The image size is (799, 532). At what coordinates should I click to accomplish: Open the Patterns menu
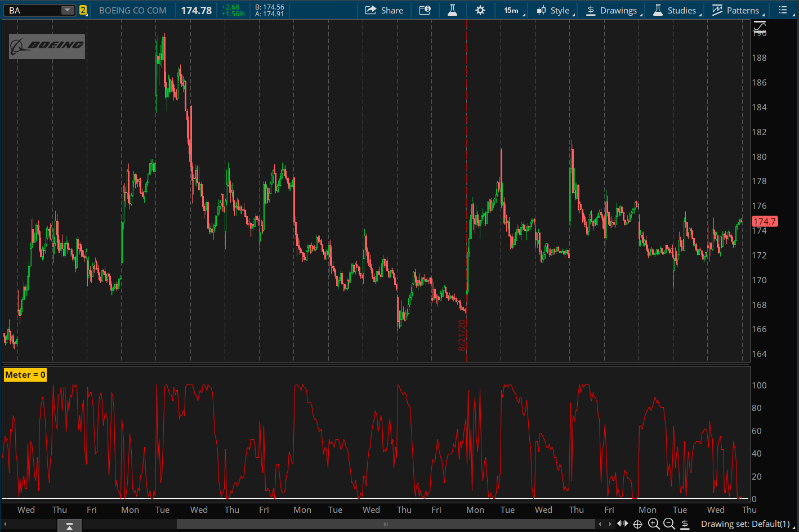738,10
